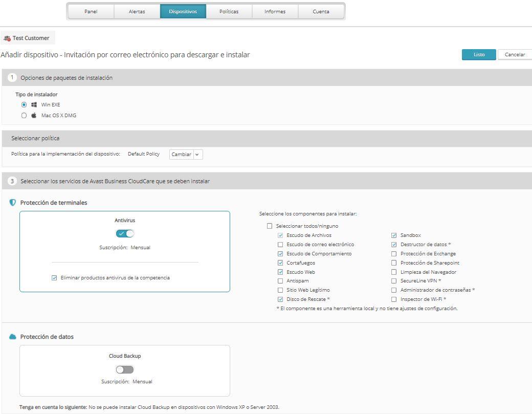Click the step 1 number badge
Viewport: 532px width, 414px height.
click(x=13, y=78)
